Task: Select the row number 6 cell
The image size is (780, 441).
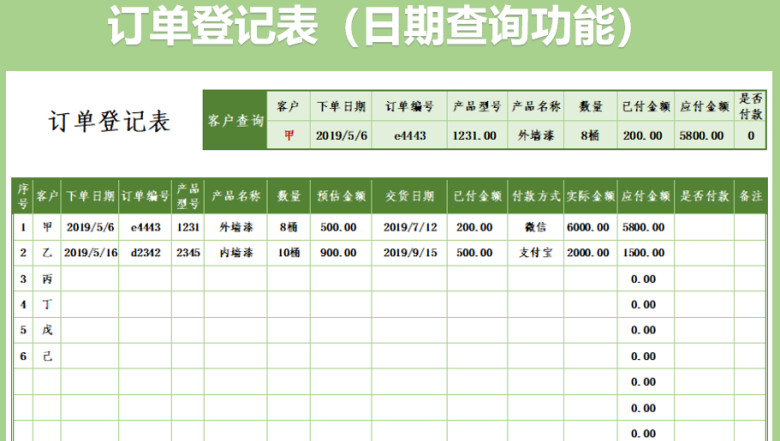Action: click(x=23, y=356)
